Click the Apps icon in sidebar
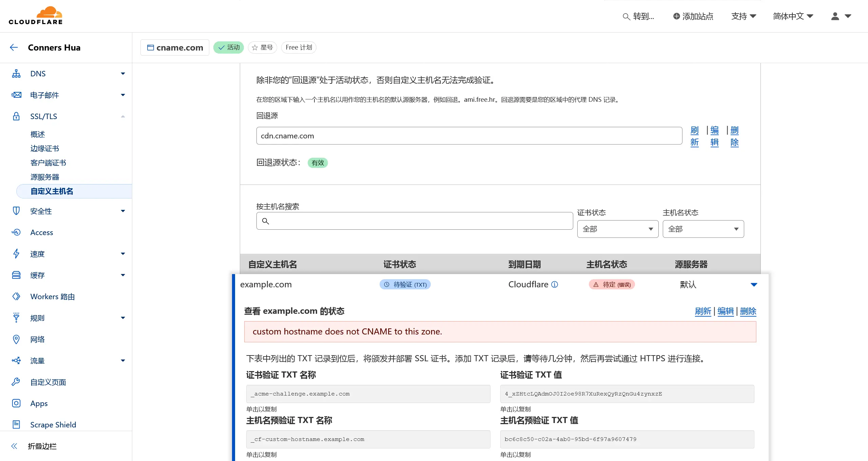The image size is (868, 461). coord(16,403)
